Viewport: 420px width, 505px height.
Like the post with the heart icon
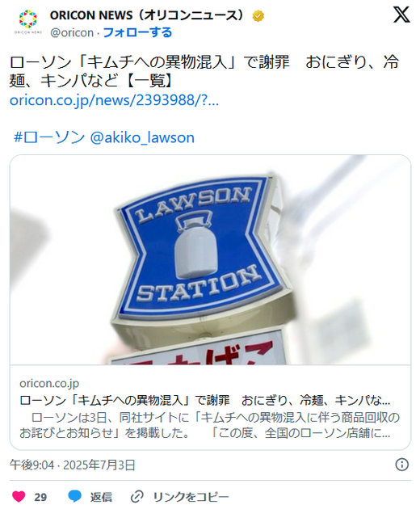pos(19,496)
